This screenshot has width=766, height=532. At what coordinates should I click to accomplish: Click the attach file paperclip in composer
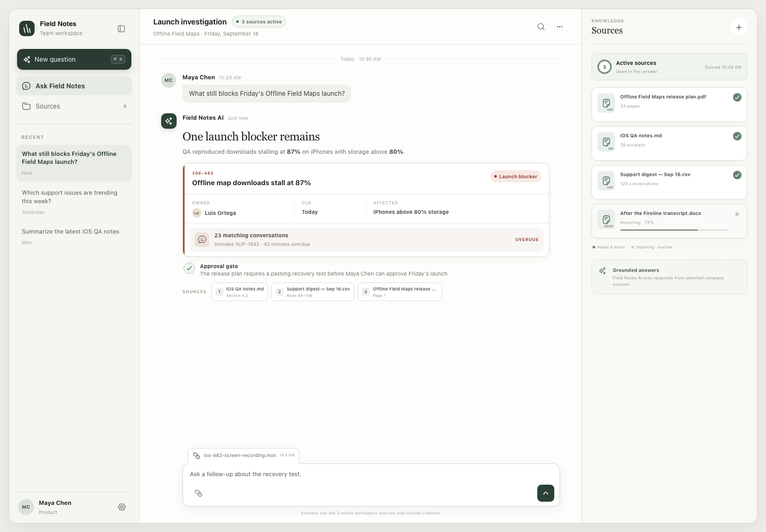tap(198, 493)
